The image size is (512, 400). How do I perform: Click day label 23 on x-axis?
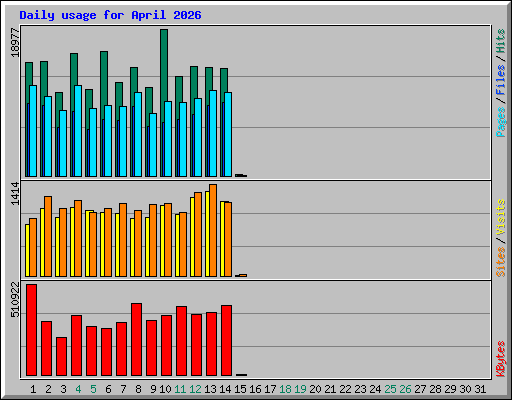[360, 389]
